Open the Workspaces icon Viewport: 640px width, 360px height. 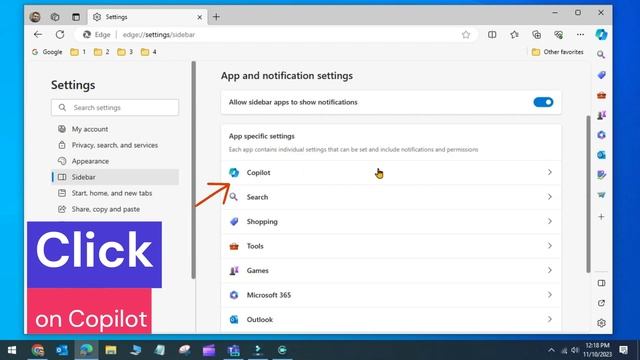(55, 17)
